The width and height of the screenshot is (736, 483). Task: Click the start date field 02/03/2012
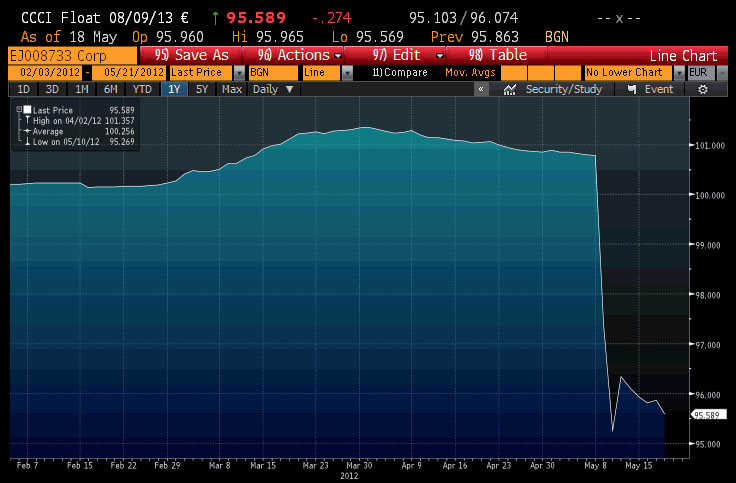coord(44,73)
